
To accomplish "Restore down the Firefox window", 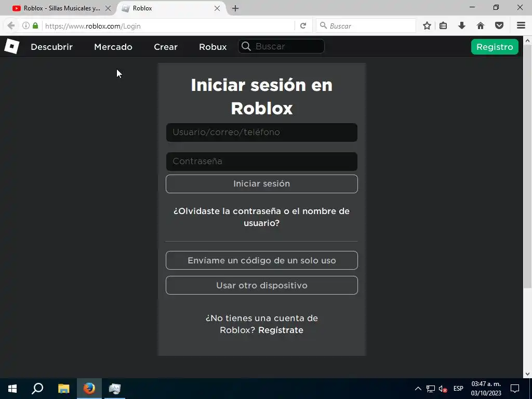I will coord(496,7).
